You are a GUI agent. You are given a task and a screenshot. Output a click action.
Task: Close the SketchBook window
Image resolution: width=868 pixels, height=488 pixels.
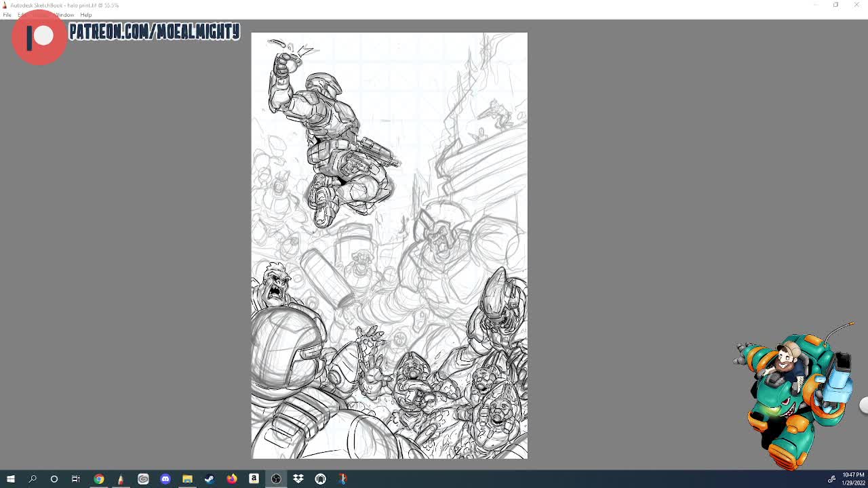point(856,5)
